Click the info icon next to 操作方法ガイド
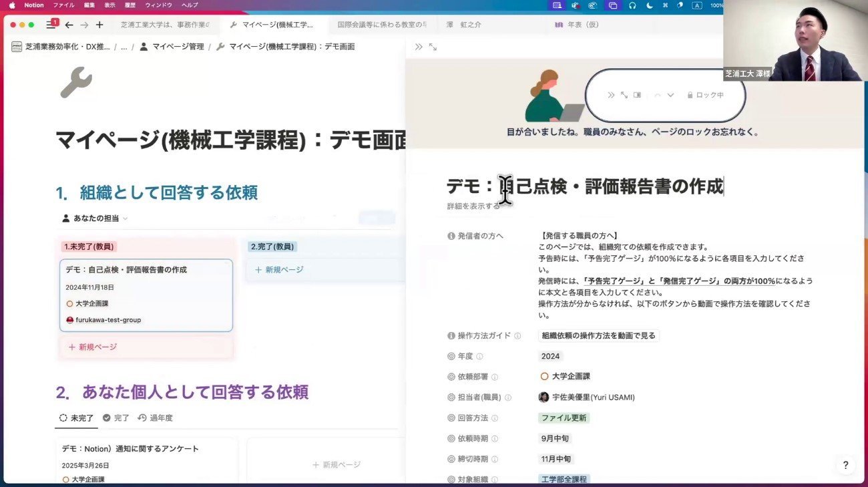868x487 pixels. coord(517,336)
